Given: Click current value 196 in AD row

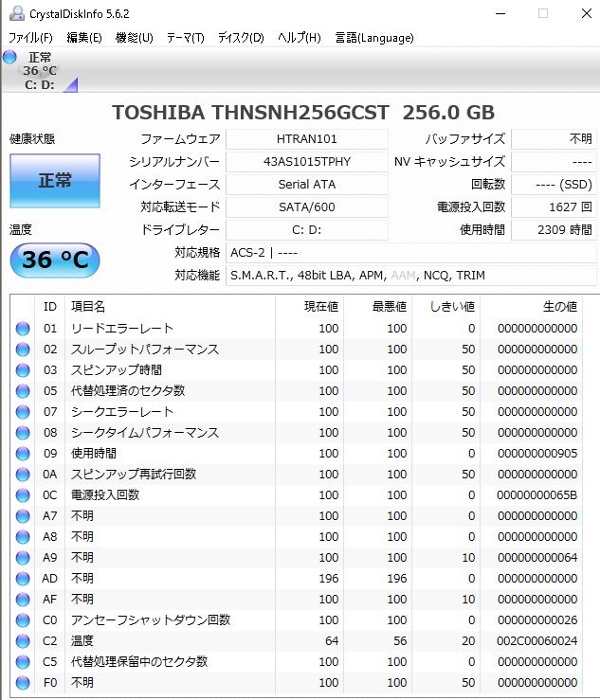Looking at the screenshot, I should (x=329, y=579).
